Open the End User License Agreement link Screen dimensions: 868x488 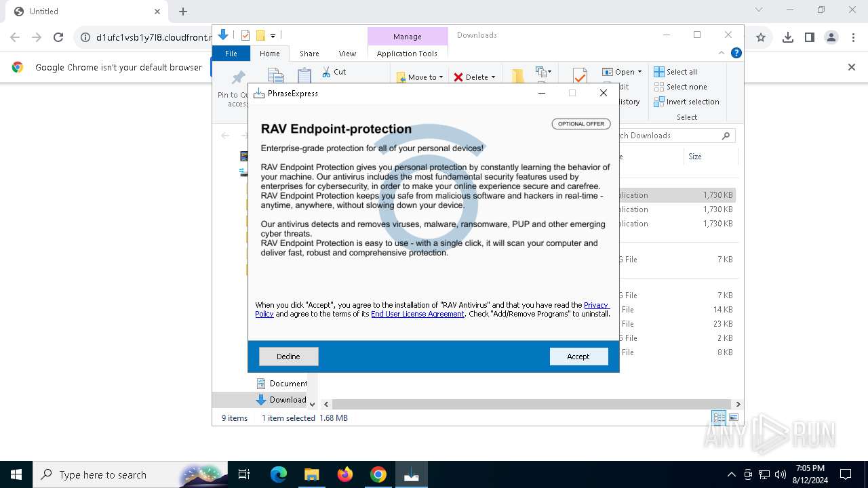tap(417, 314)
